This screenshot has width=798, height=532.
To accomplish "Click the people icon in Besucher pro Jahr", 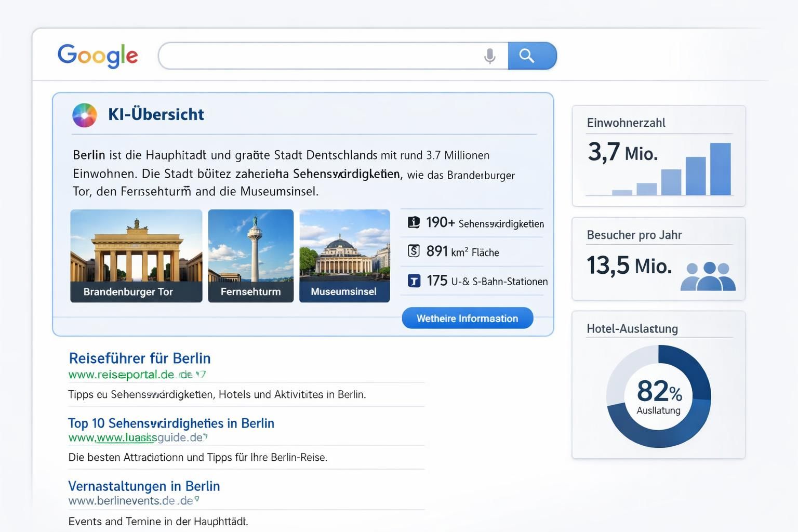I will click(708, 276).
